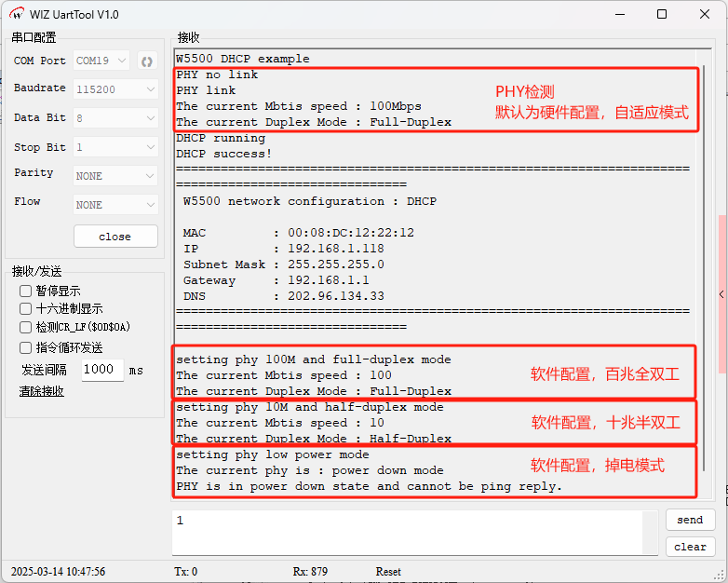Enable 指令循环发送 checkbox

pos(26,347)
